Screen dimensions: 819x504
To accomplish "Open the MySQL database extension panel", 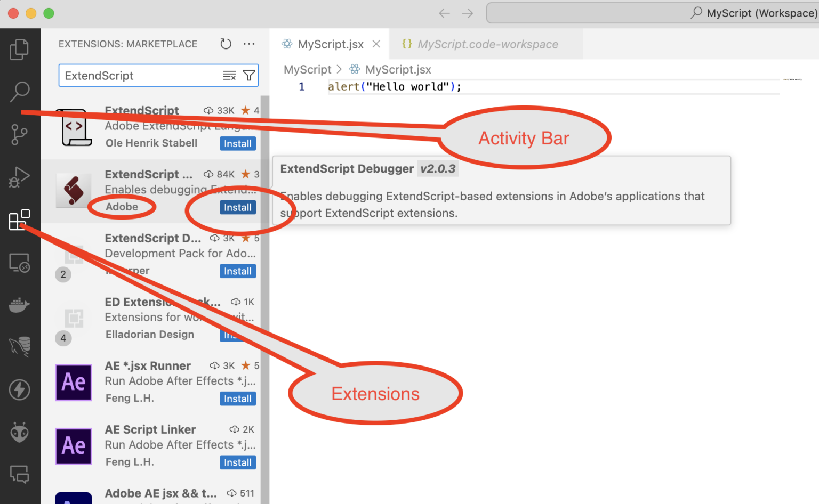I will pyautogui.click(x=20, y=347).
